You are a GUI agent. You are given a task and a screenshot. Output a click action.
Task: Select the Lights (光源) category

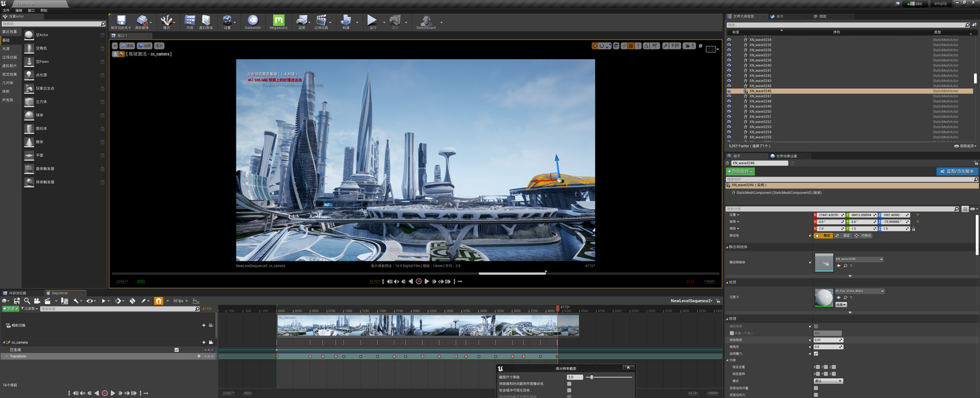pos(7,48)
